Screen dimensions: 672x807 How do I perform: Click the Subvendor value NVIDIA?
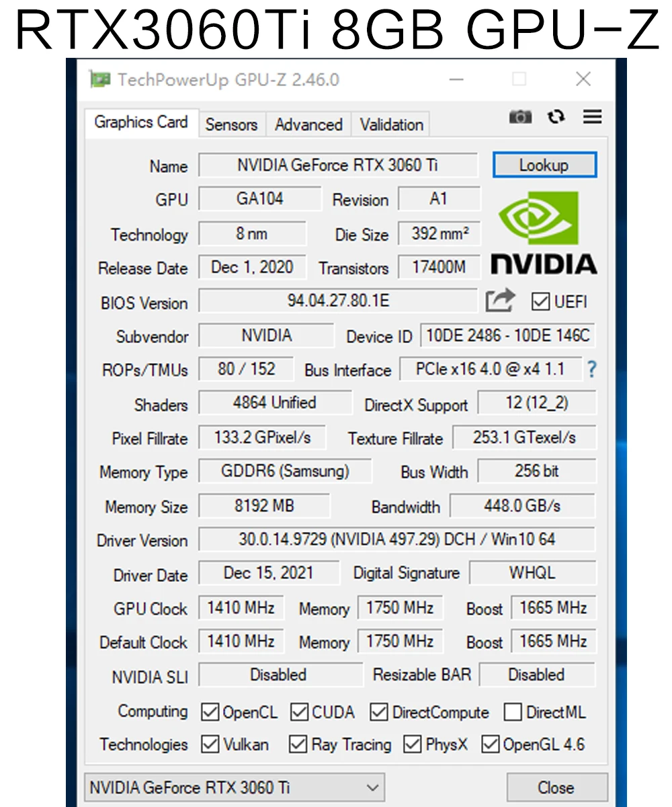[x=266, y=336]
